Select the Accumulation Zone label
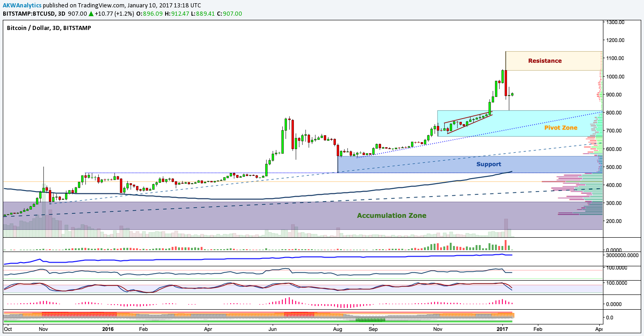The image size is (644, 336). (x=392, y=216)
